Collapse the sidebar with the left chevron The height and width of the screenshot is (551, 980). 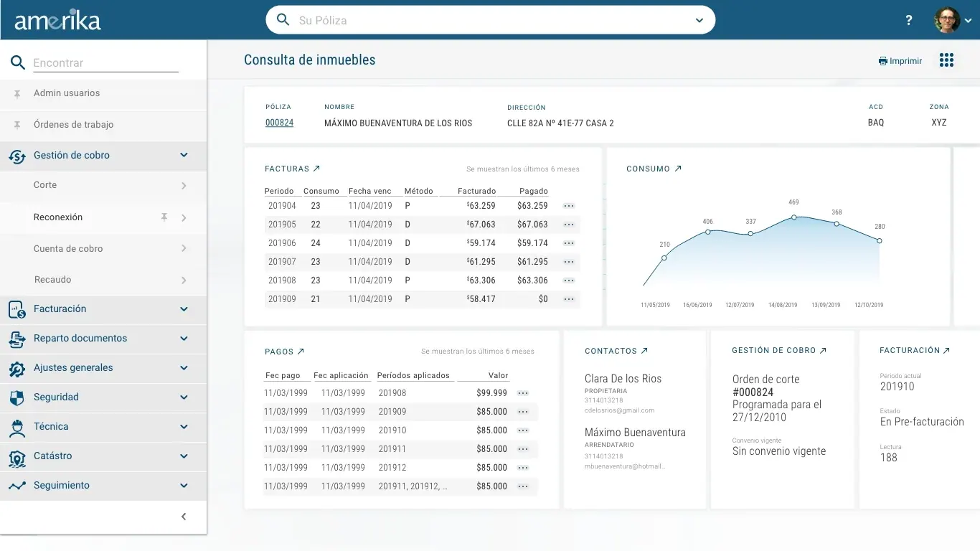click(x=184, y=517)
